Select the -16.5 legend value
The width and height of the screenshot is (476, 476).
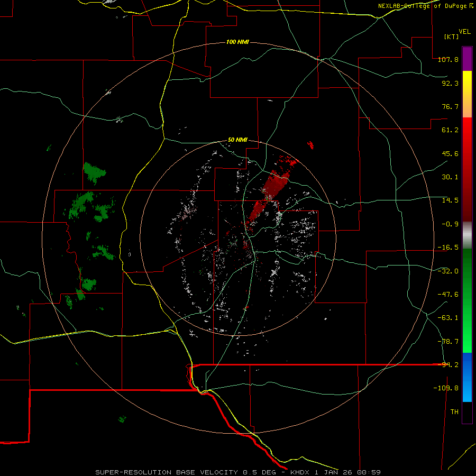click(x=448, y=248)
